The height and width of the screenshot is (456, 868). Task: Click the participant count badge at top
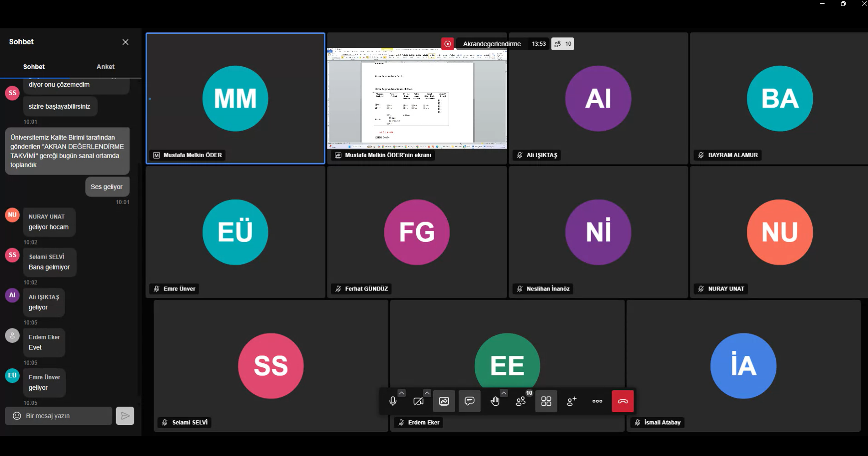tap(563, 44)
